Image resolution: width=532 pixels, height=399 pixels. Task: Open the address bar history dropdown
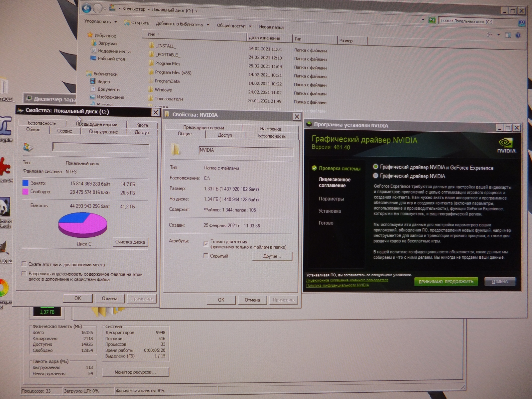(x=423, y=20)
